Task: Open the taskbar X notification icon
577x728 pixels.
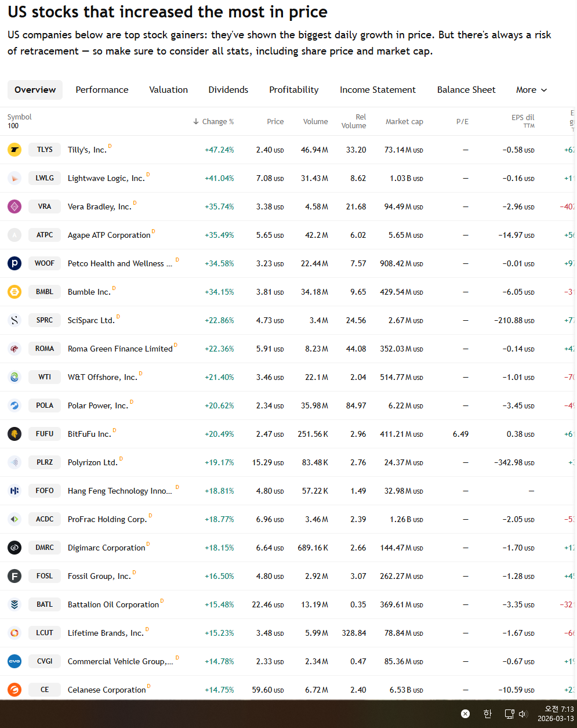Action: click(465, 714)
